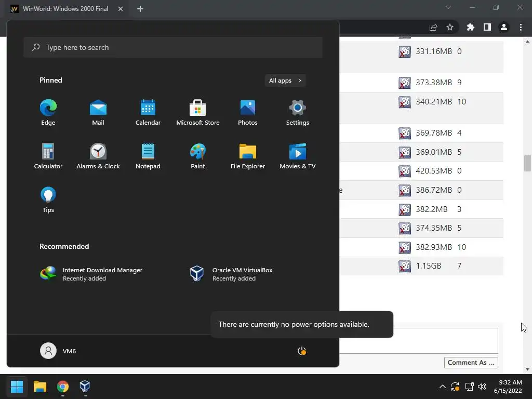Viewport: 532px width, 399px height.
Task: Open Microsoft Store
Action: pos(198,113)
